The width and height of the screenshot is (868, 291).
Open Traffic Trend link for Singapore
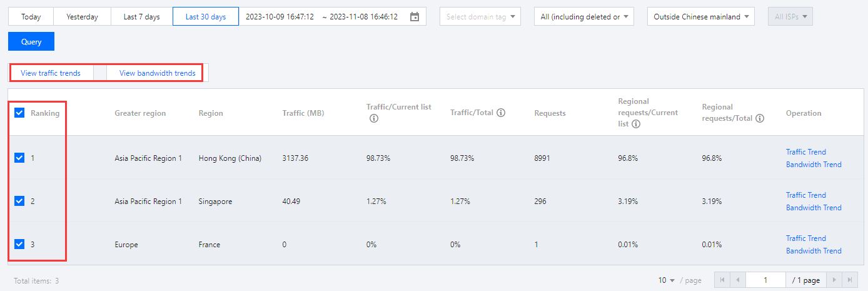point(805,195)
